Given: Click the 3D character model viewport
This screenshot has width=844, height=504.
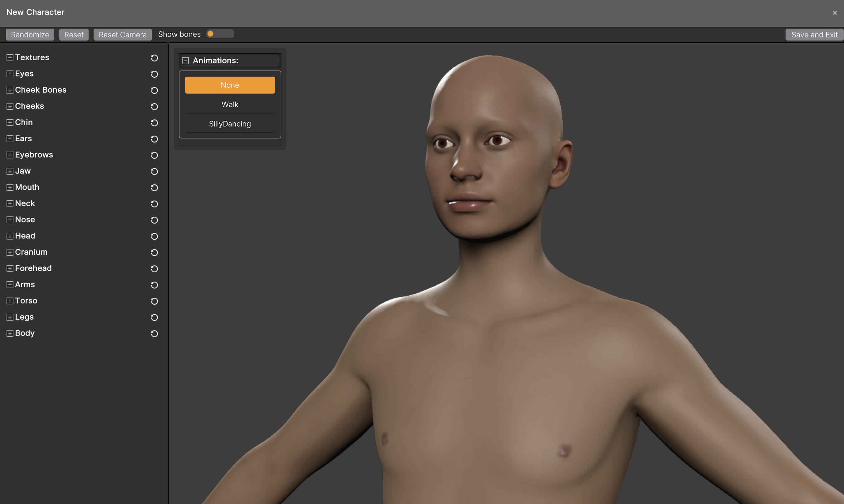Looking at the screenshot, I should 506,274.
